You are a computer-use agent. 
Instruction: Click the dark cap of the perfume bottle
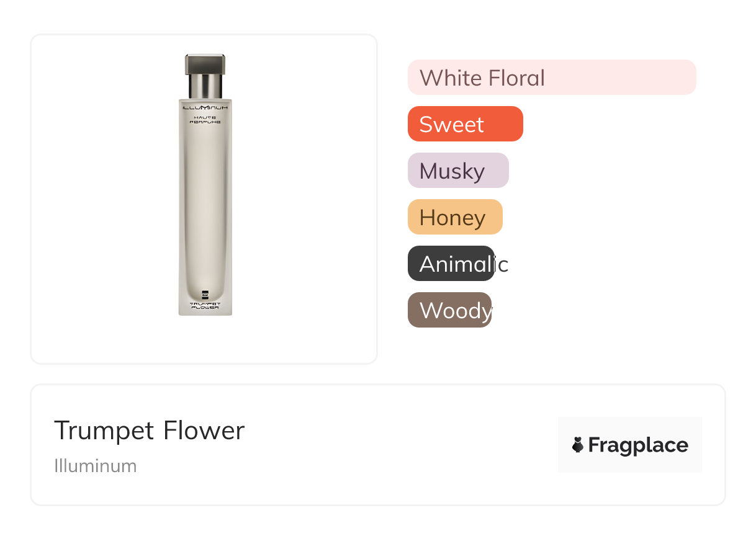(x=205, y=65)
